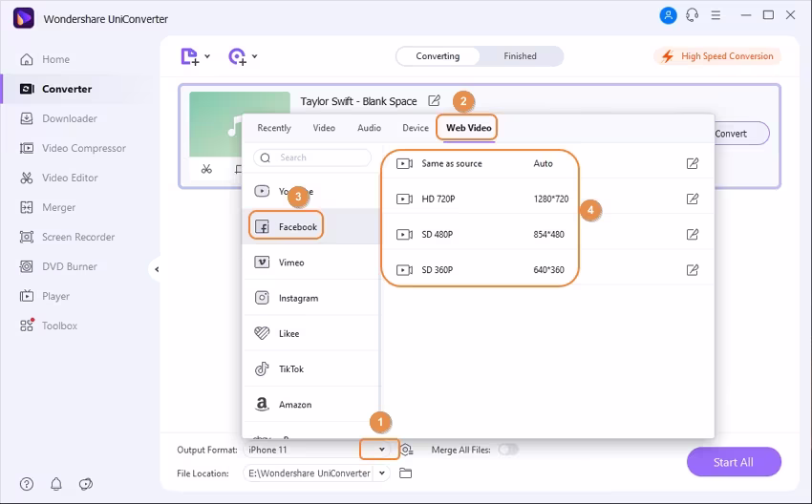The height and width of the screenshot is (504, 812).
Task: Open the Output Format dropdown arrow
Action: click(381, 450)
